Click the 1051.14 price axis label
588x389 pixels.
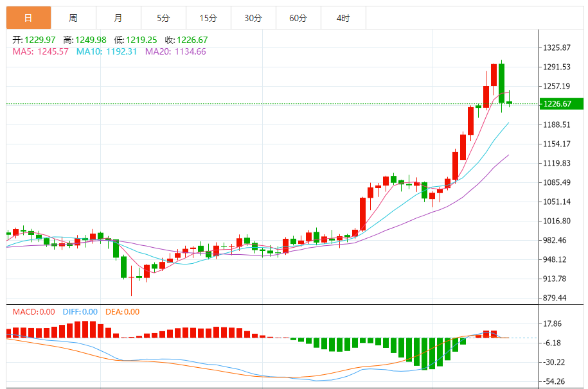pyautogui.click(x=557, y=202)
